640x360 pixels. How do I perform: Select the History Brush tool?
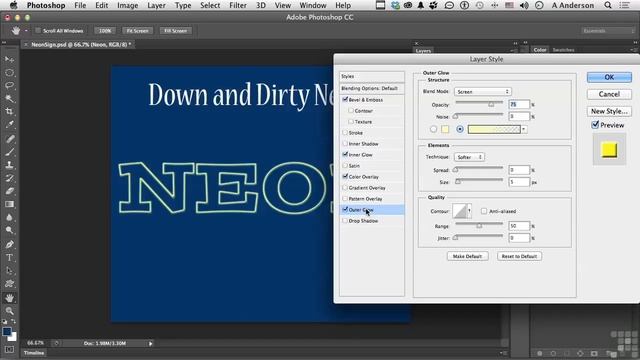coord(9,178)
